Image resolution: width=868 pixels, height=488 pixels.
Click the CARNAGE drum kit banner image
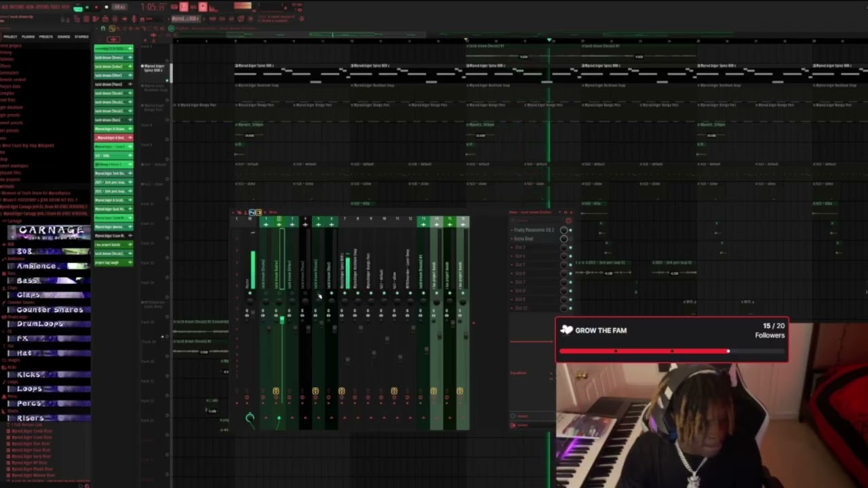tap(49, 234)
